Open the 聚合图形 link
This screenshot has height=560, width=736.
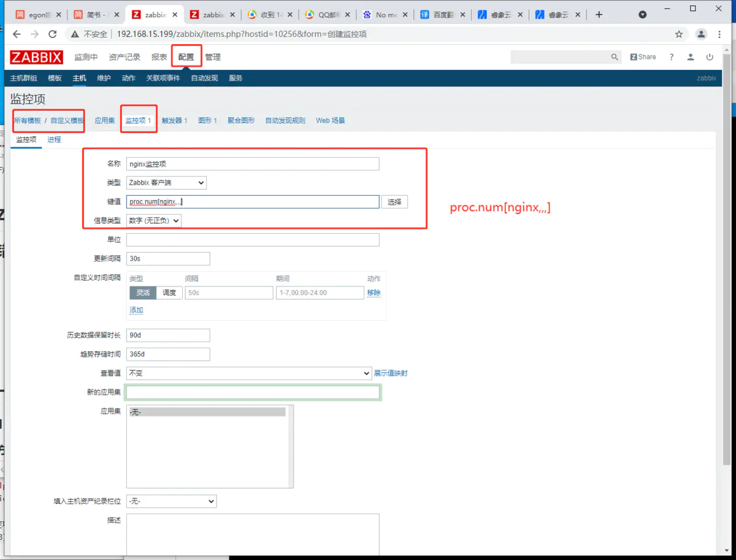click(241, 121)
